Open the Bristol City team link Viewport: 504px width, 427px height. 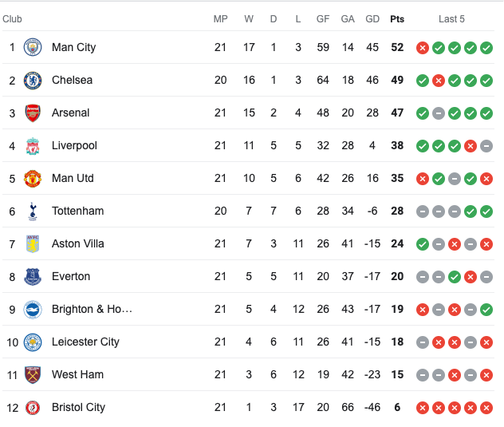click(x=78, y=407)
